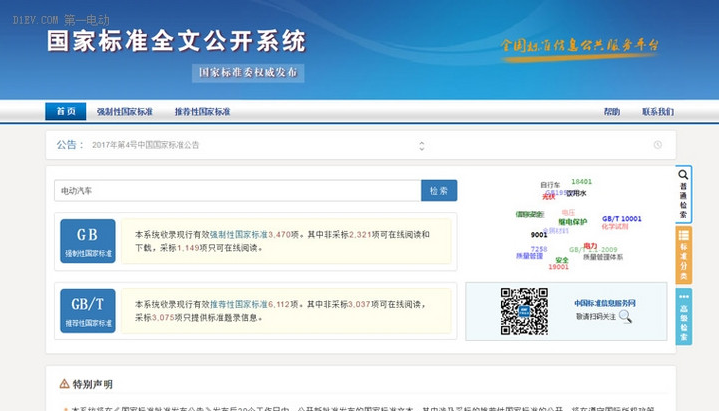
Task: Click tag 电力 in the tag cloud
Action: [590, 246]
